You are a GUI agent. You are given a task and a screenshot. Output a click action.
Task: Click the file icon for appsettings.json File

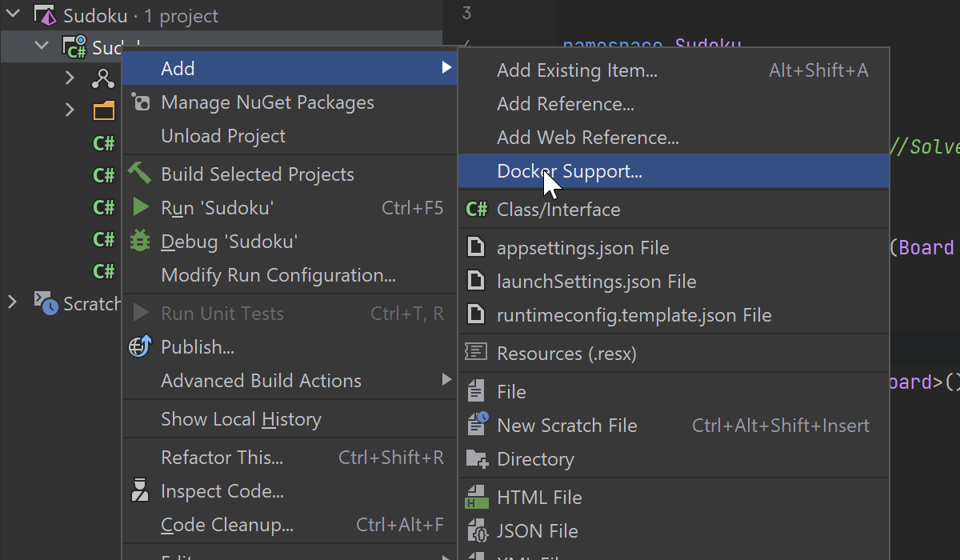point(476,247)
